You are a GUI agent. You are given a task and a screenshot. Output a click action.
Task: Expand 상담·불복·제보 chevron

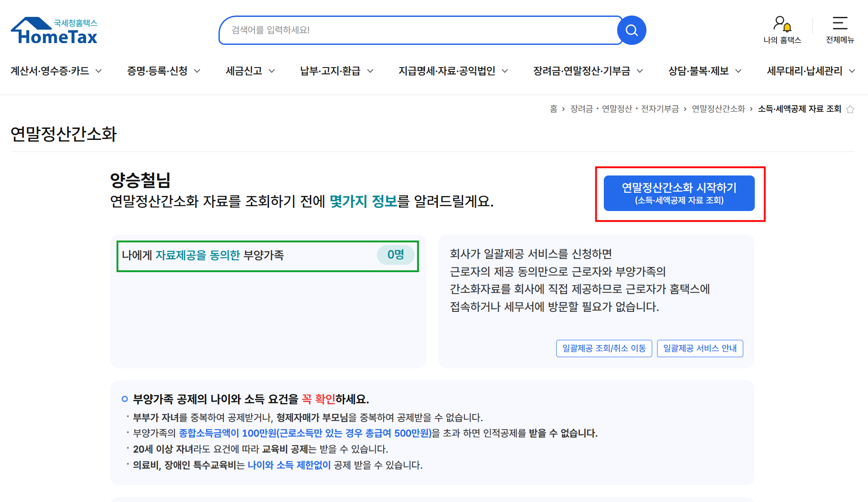[x=738, y=71]
